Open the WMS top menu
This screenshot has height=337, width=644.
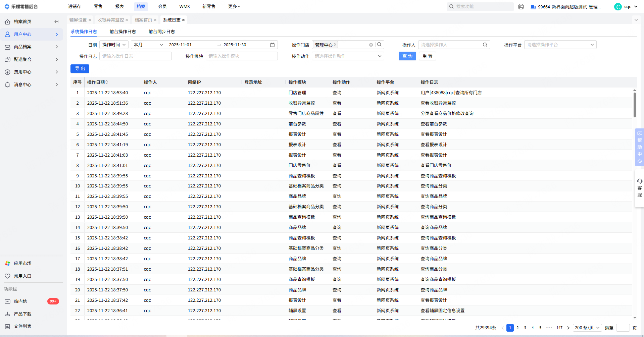(185, 7)
